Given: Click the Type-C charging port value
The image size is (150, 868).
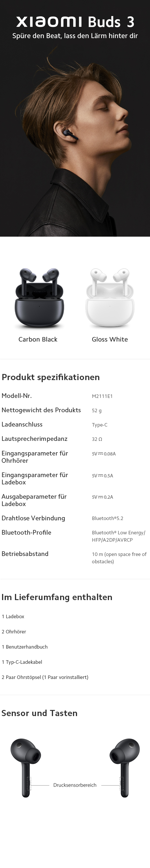Looking at the screenshot, I should (x=100, y=425).
